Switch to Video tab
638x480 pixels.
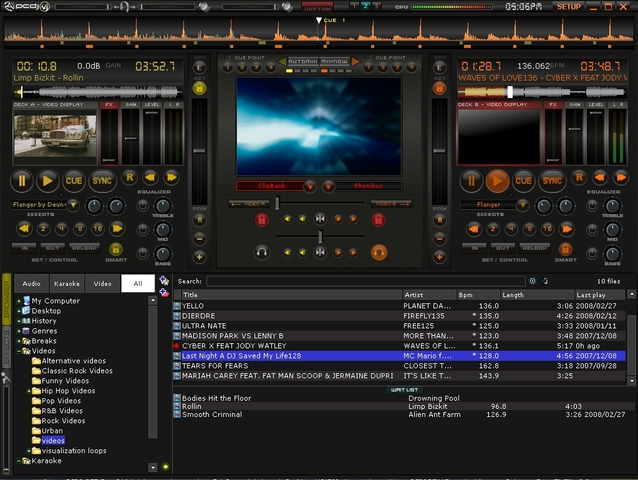coord(103,284)
